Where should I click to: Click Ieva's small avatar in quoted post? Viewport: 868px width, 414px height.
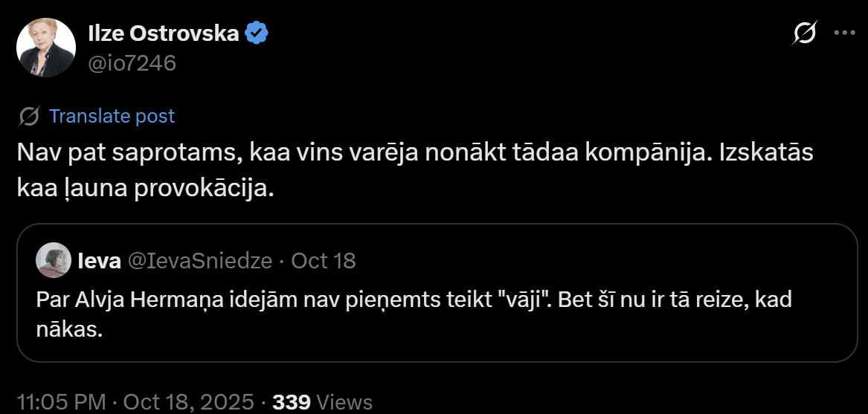click(x=54, y=260)
